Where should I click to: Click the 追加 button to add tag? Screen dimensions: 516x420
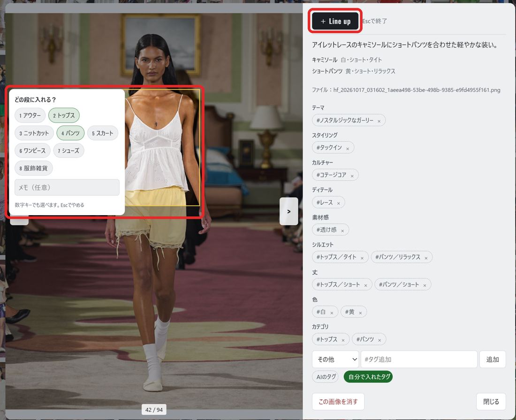coord(493,359)
